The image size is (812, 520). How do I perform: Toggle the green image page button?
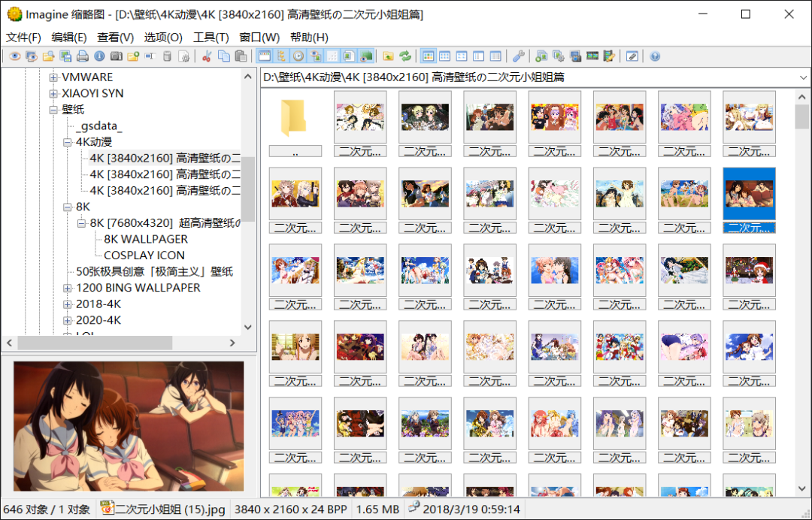coord(349,56)
